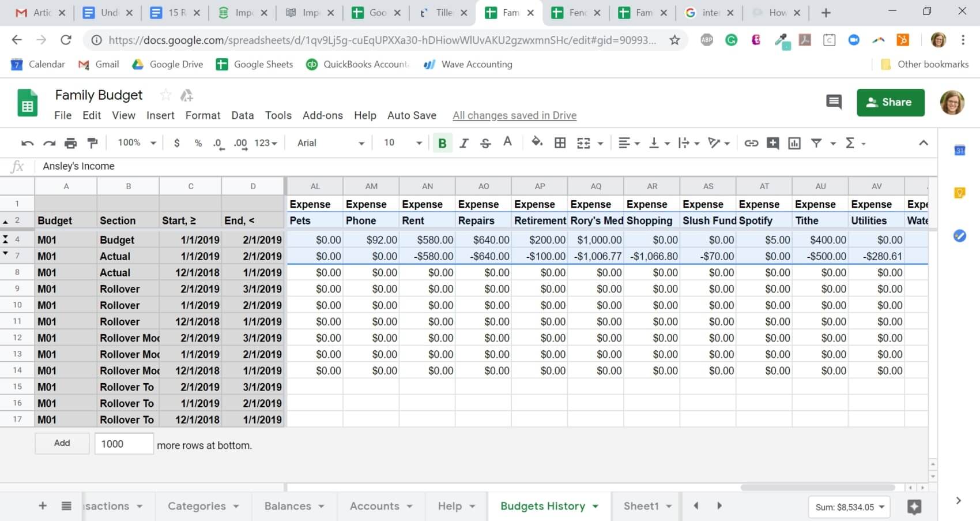Click the rows count input field
Viewport: 980px width, 521px height.
click(124, 444)
